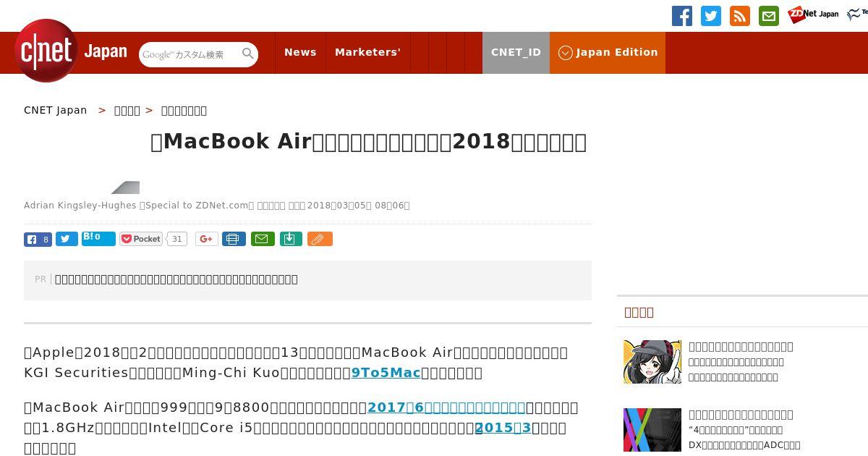Tweet this article via Twitter share button
This screenshot has height=456, width=868.
(x=67, y=239)
